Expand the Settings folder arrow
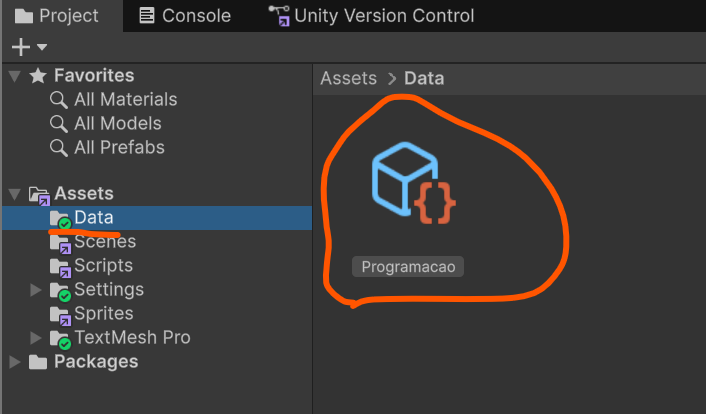The width and height of the screenshot is (706, 414). click(x=36, y=290)
